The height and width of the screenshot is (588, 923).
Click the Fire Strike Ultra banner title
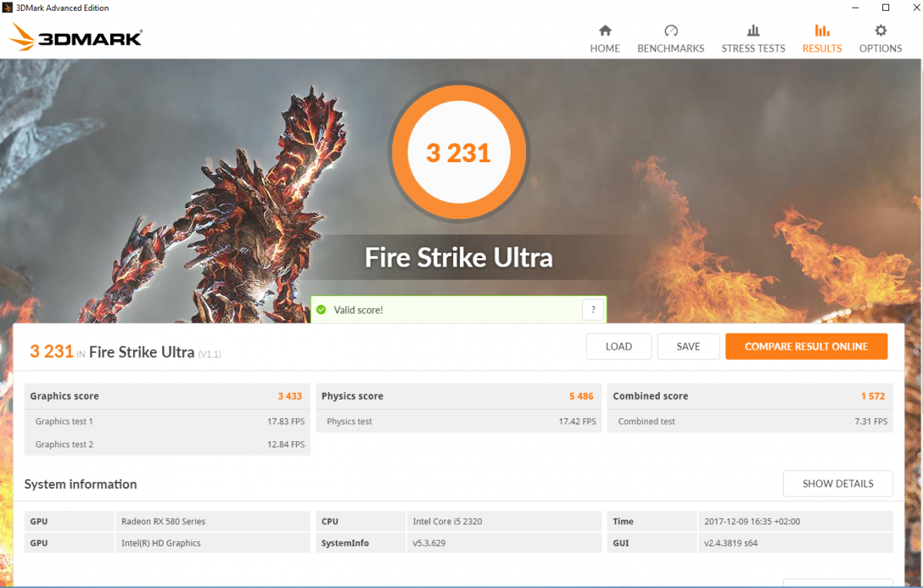point(458,257)
